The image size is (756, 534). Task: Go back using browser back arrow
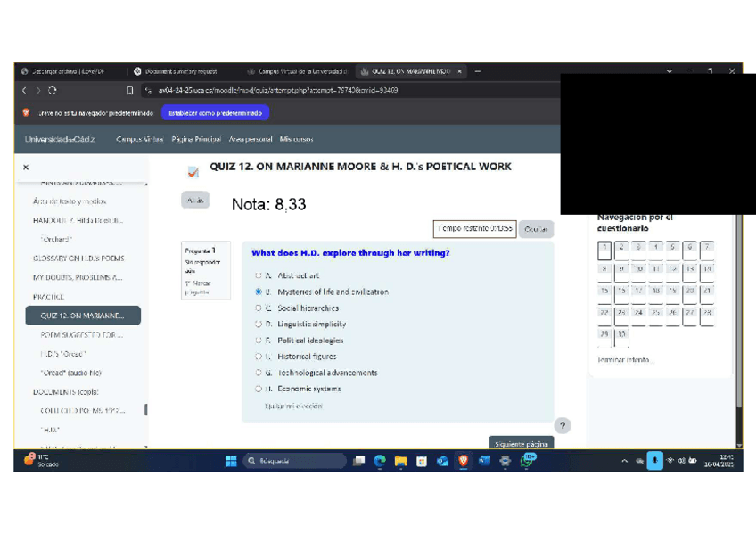[25, 91]
